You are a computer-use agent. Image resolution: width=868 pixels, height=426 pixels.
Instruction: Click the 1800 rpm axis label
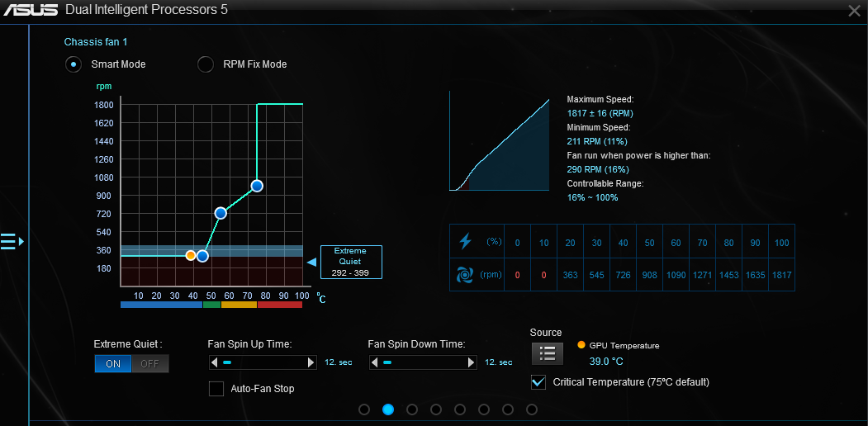[x=104, y=105]
